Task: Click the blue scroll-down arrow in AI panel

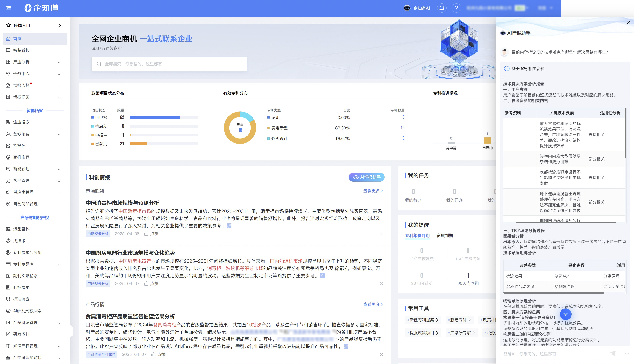Action: coord(566,314)
